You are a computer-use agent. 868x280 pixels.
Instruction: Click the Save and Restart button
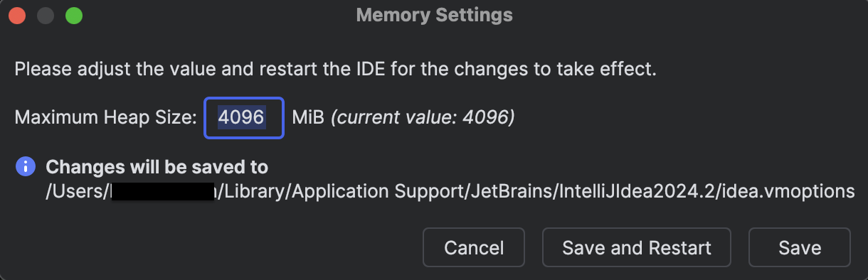(637, 247)
